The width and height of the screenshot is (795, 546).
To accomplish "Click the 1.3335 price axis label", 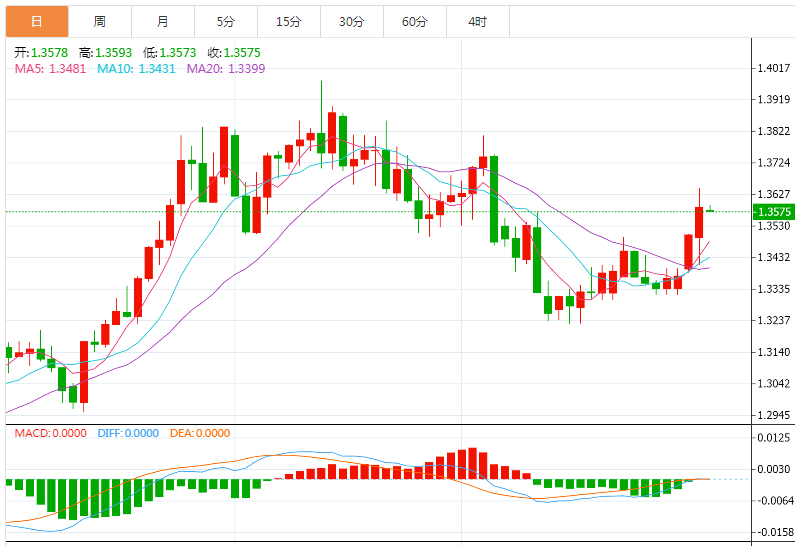I will click(774, 289).
